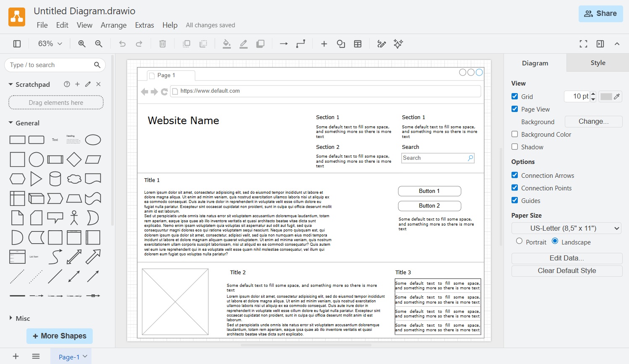Click the Delete trash icon
Image resolution: width=629 pixels, height=364 pixels.
(x=163, y=44)
